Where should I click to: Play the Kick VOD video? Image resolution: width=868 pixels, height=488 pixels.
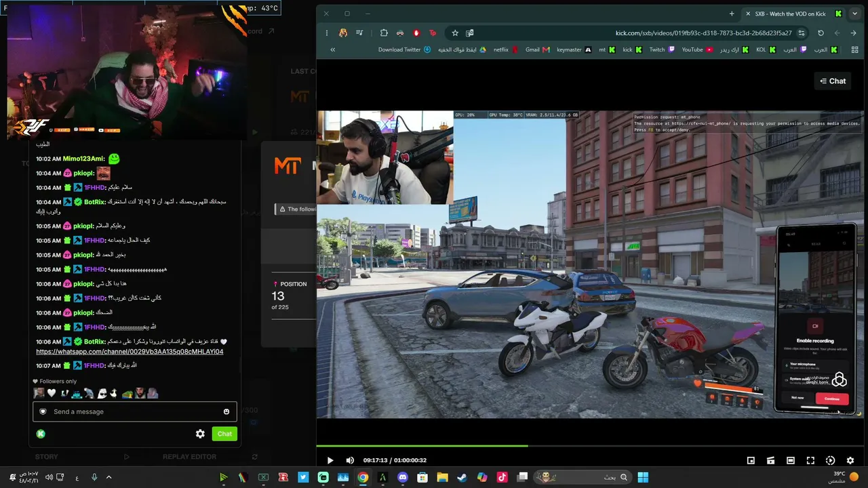330,460
